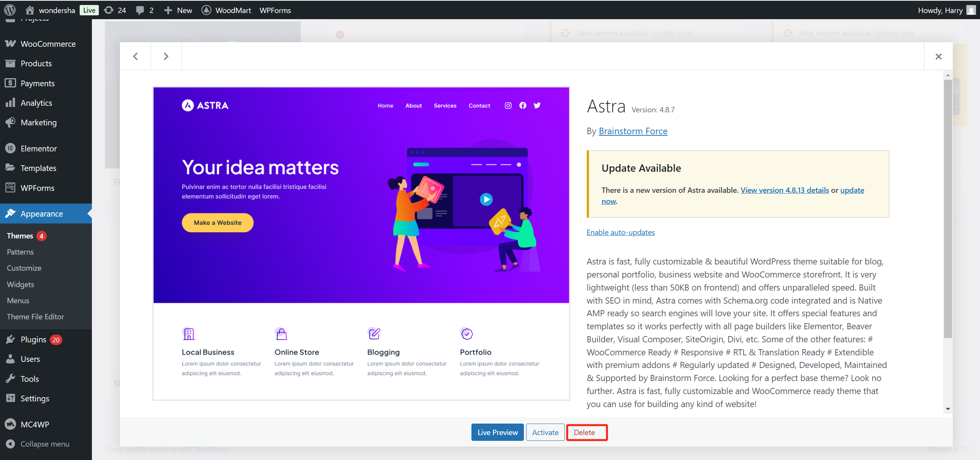Screen dimensions: 980x460
Task: Click the scrollbar down arrow in overlay
Action: pyautogui.click(x=948, y=409)
